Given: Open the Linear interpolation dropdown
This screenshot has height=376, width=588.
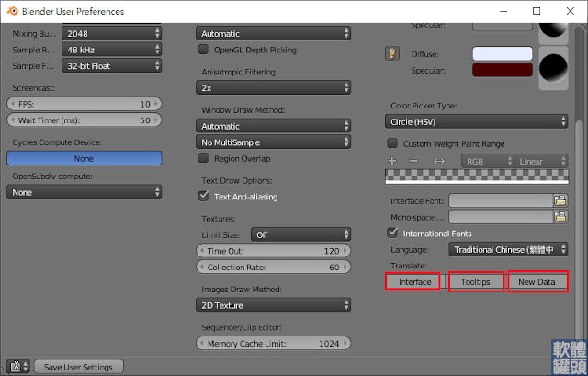Looking at the screenshot, I should tap(541, 161).
